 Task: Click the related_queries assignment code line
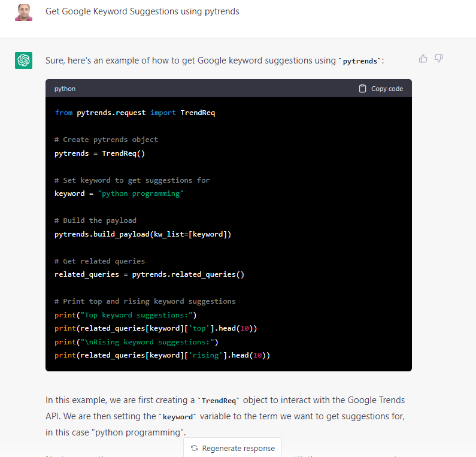pos(149,274)
